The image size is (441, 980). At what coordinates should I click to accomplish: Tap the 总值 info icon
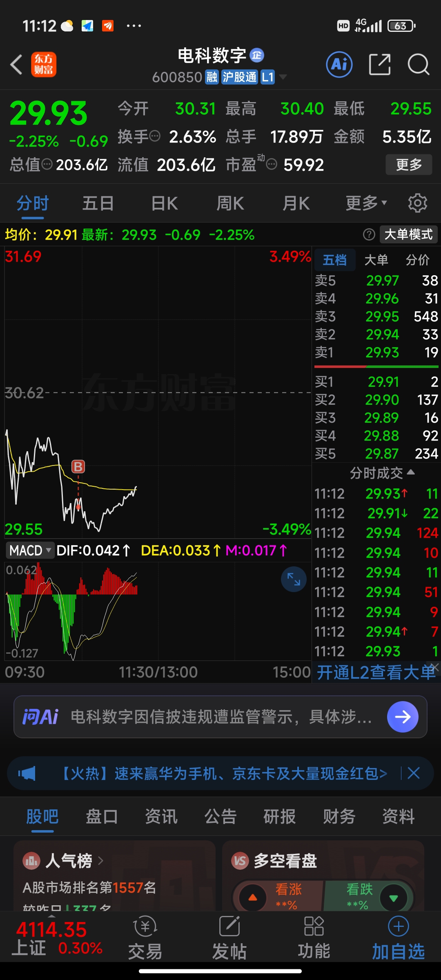(x=47, y=165)
